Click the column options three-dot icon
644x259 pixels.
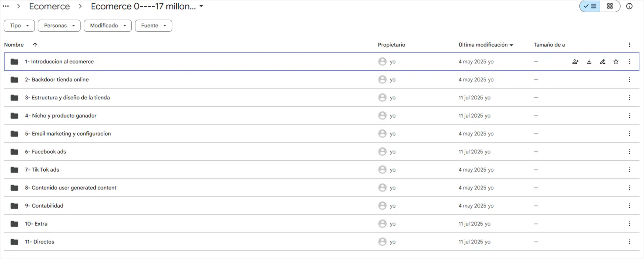pyautogui.click(x=629, y=45)
